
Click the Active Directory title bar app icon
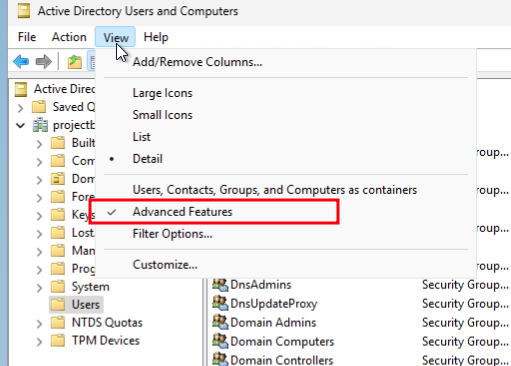pos(24,11)
